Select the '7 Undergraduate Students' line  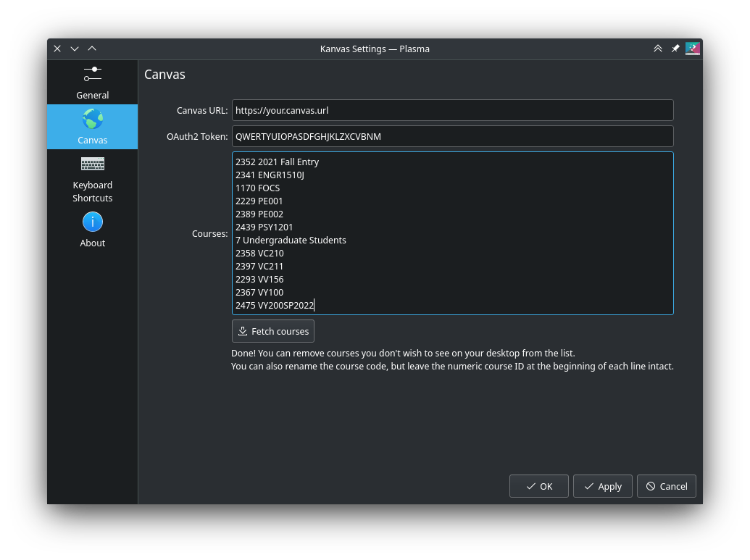[x=291, y=240]
